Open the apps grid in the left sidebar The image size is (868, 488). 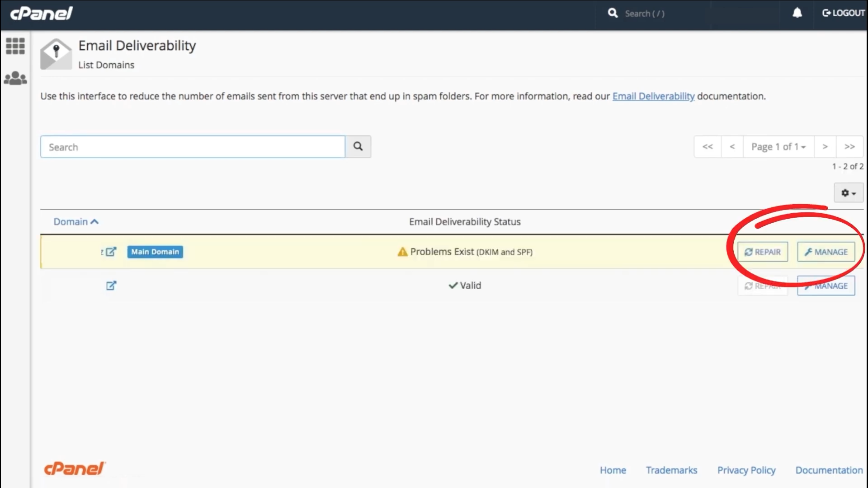pos(15,46)
